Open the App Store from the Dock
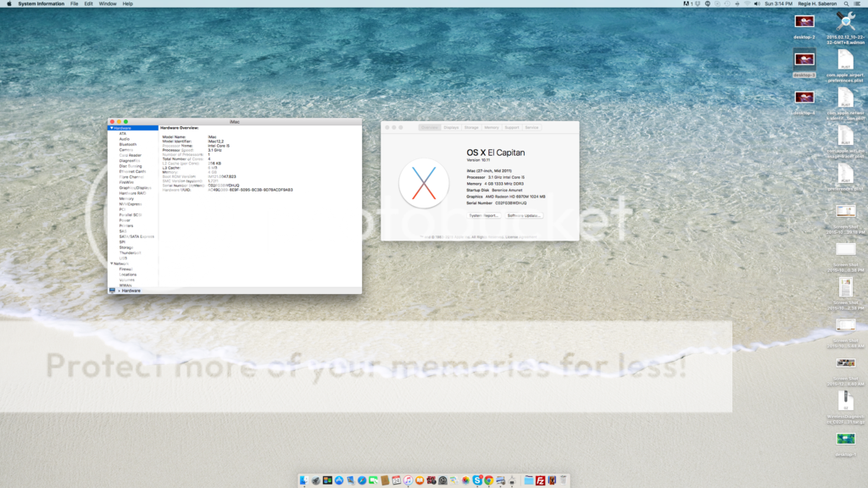868x488 pixels. click(x=338, y=480)
